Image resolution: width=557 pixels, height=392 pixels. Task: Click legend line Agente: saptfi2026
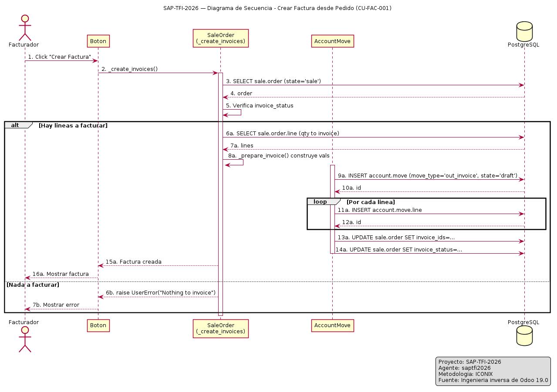464,368
